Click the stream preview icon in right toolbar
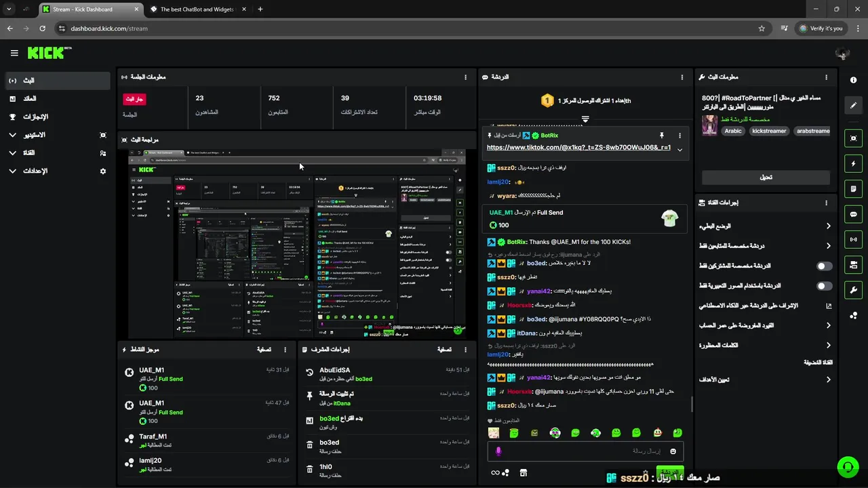Screen dimensions: 868x488 pos(853,138)
